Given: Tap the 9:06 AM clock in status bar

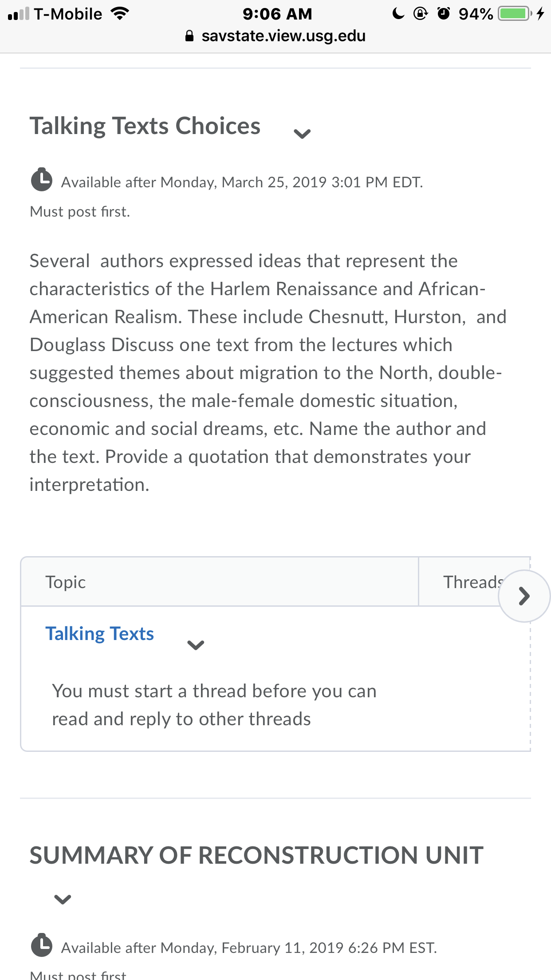Looking at the screenshot, I should point(277,14).
